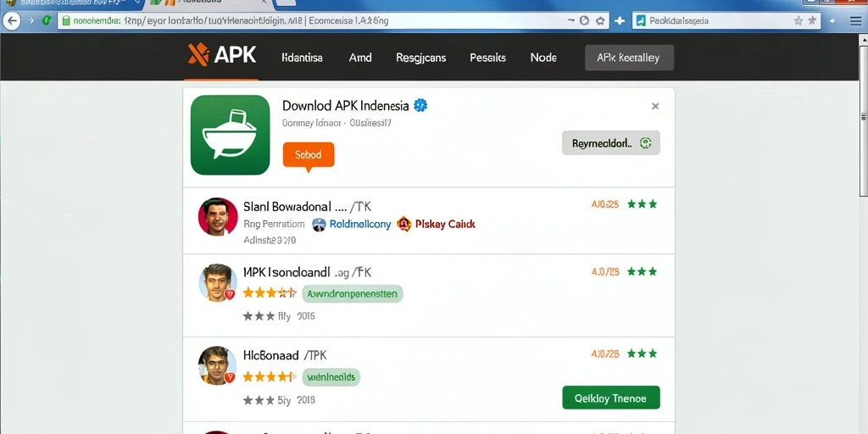This screenshot has width=868, height=434.
Task: Click the green Qeiklny Tnenoe button
Action: coord(611,398)
